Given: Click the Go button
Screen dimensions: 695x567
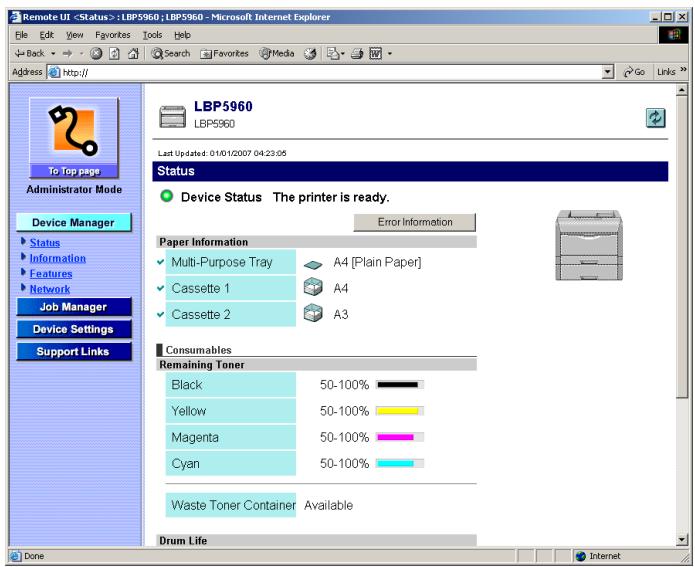Looking at the screenshot, I should click(x=634, y=72).
